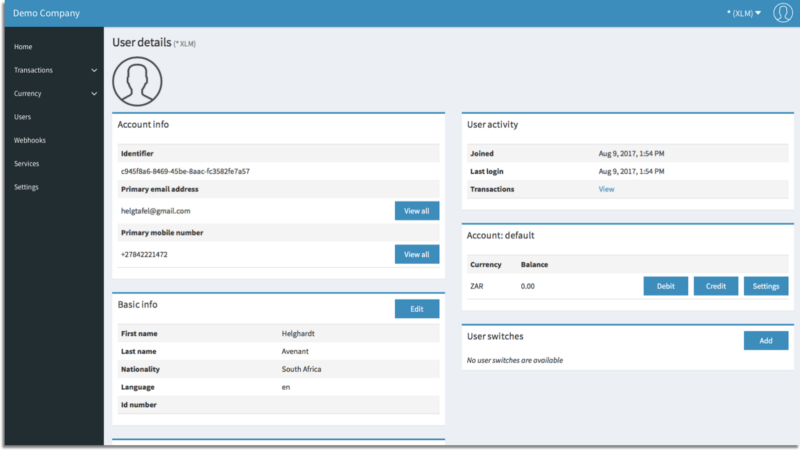Viewport: 800px width, 450px height.
Task: Open Settings for the ZAR account
Action: [766, 286]
